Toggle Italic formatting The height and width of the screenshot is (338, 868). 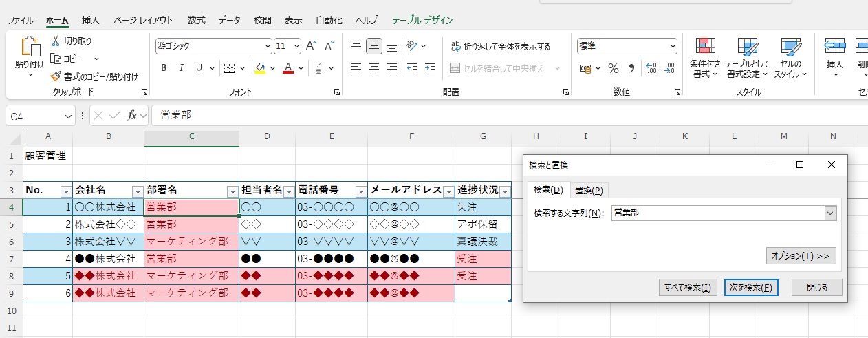182,67
